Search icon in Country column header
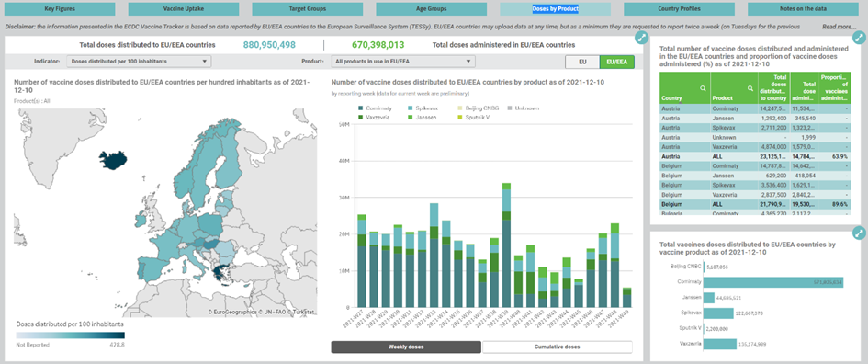The image size is (868, 364). tap(703, 87)
